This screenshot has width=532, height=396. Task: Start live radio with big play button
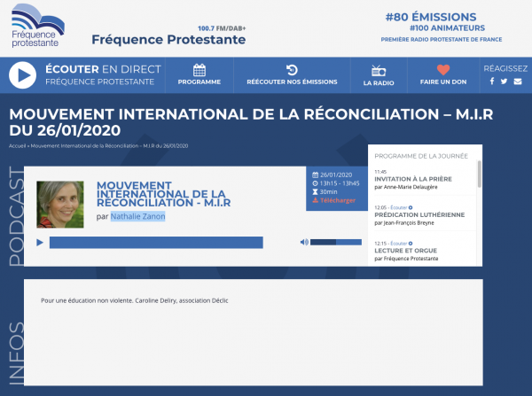[22, 75]
